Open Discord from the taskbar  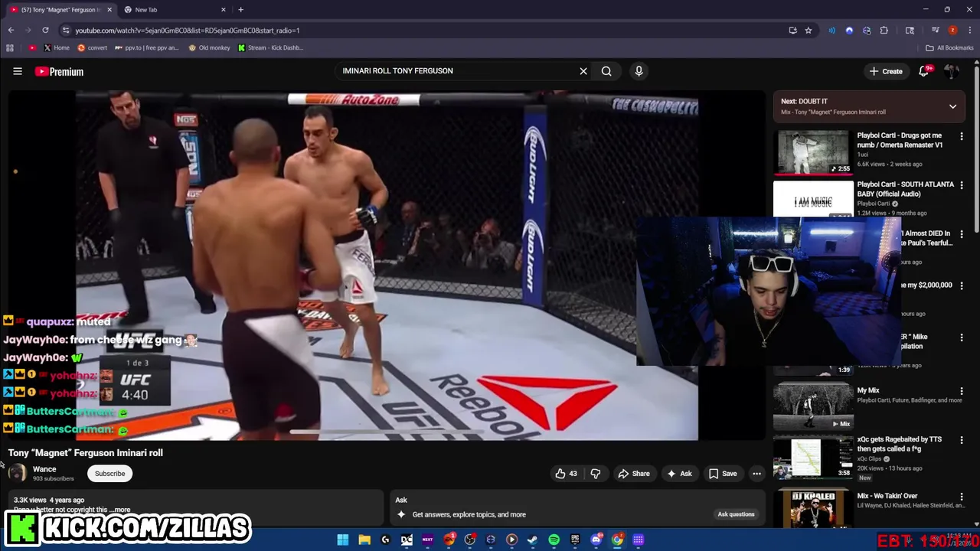pyautogui.click(x=596, y=540)
